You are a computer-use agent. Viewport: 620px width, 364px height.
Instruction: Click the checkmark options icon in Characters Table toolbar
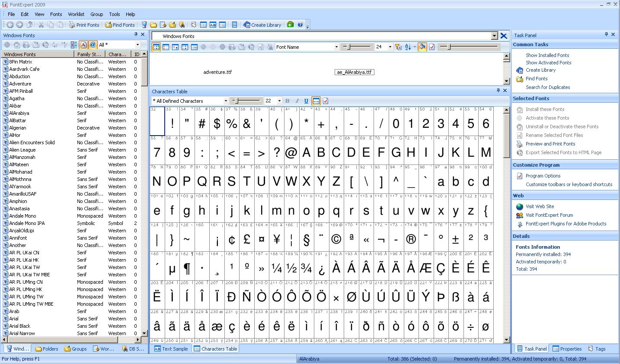326,101
